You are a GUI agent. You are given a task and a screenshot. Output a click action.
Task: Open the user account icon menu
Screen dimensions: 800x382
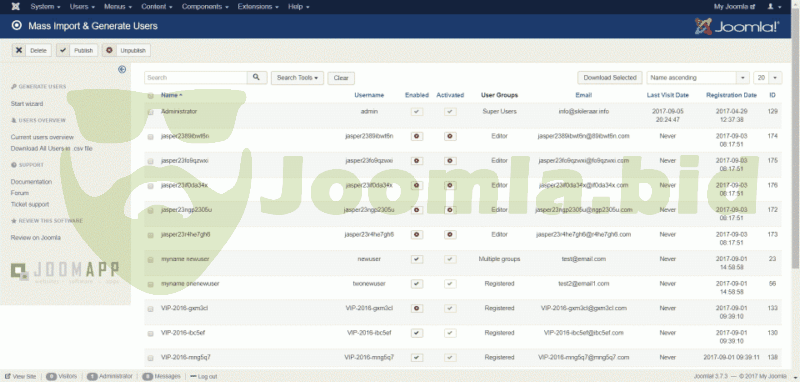(774, 7)
